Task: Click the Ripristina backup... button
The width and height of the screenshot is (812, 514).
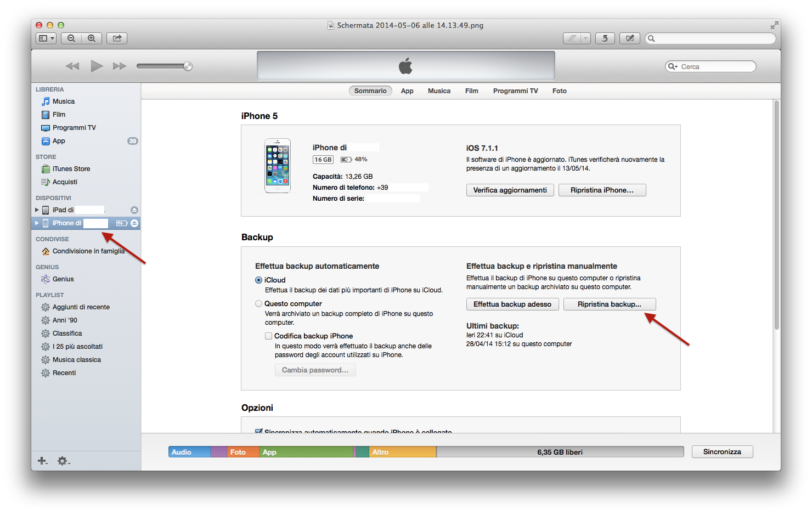Action: pos(610,304)
